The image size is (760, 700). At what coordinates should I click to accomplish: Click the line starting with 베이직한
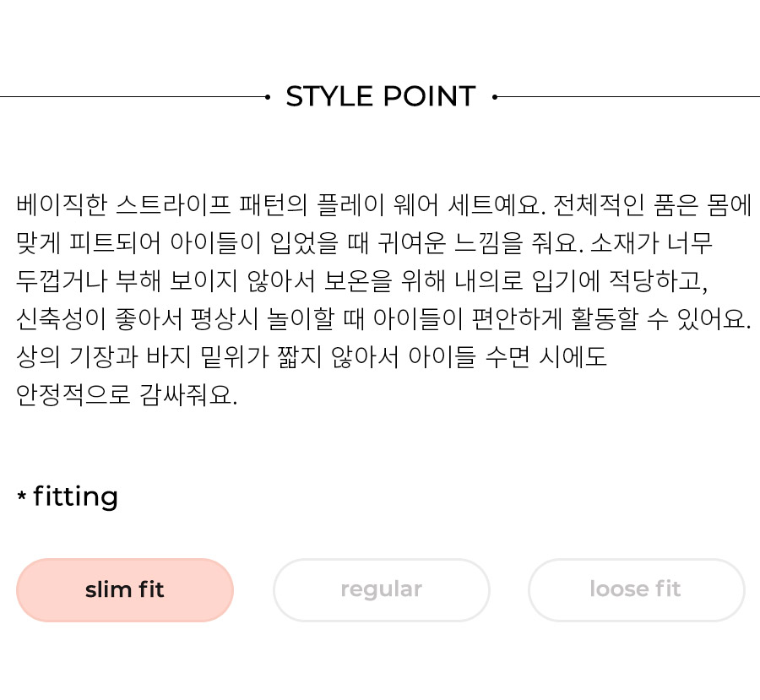click(384, 205)
